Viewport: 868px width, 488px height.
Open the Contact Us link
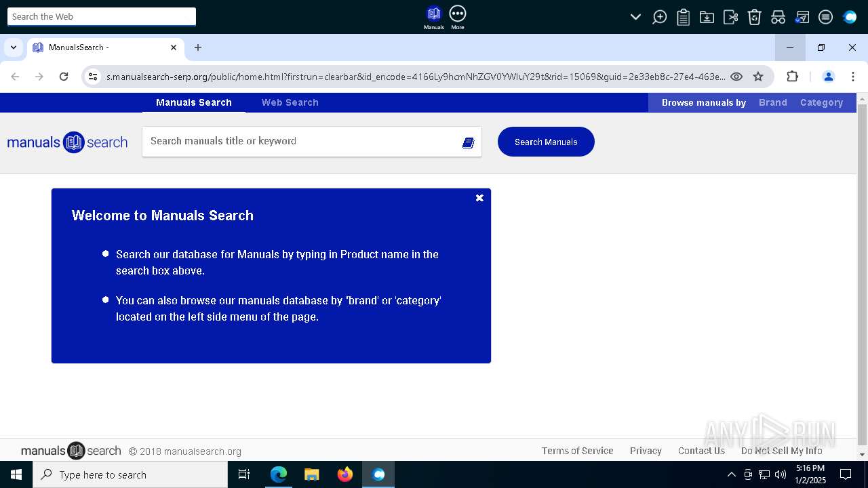pyautogui.click(x=701, y=451)
